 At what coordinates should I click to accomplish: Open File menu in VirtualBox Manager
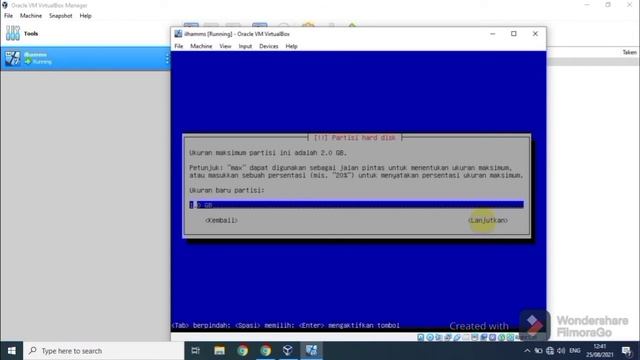click(8, 16)
